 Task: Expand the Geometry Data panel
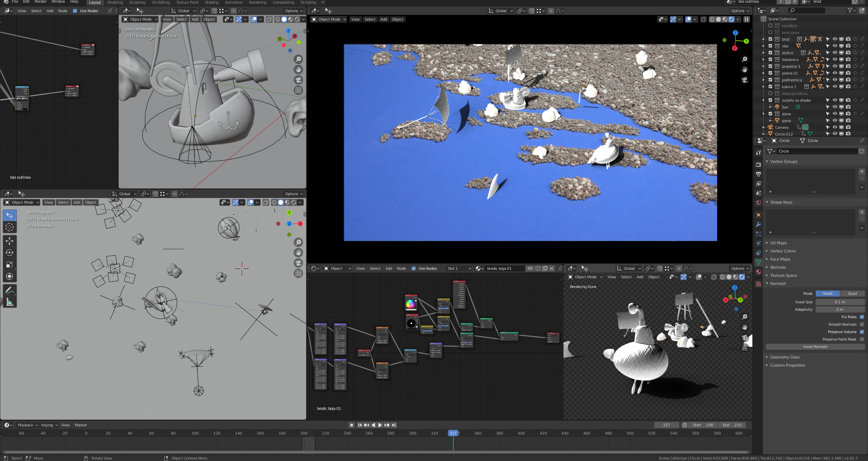pyautogui.click(x=785, y=357)
